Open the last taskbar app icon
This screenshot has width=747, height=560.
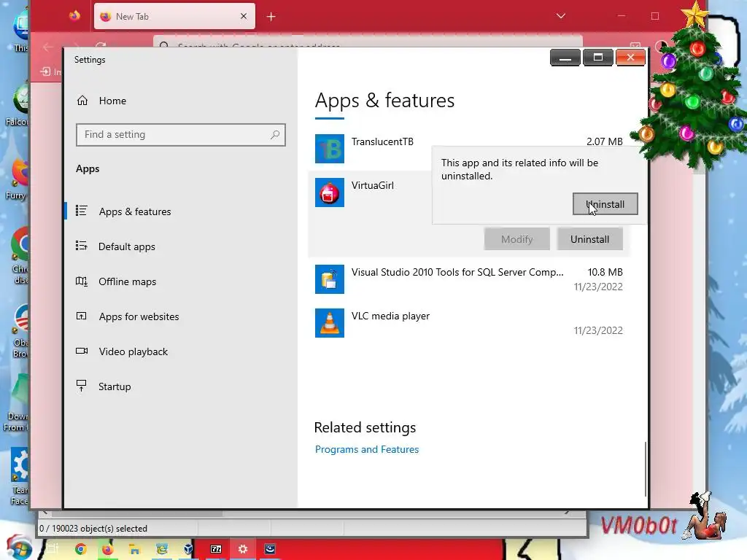(x=270, y=549)
